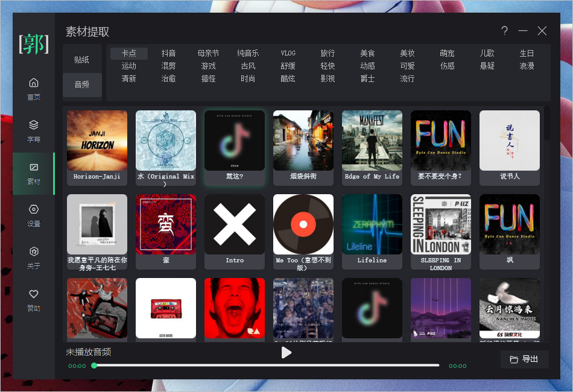Screen dimensions: 573x392
Task: Choose the 酷炫 category
Action: [x=288, y=78]
